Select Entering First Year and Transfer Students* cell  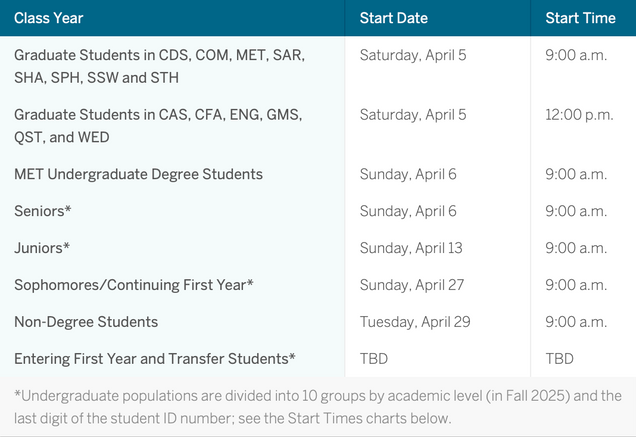[x=155, y=358]
